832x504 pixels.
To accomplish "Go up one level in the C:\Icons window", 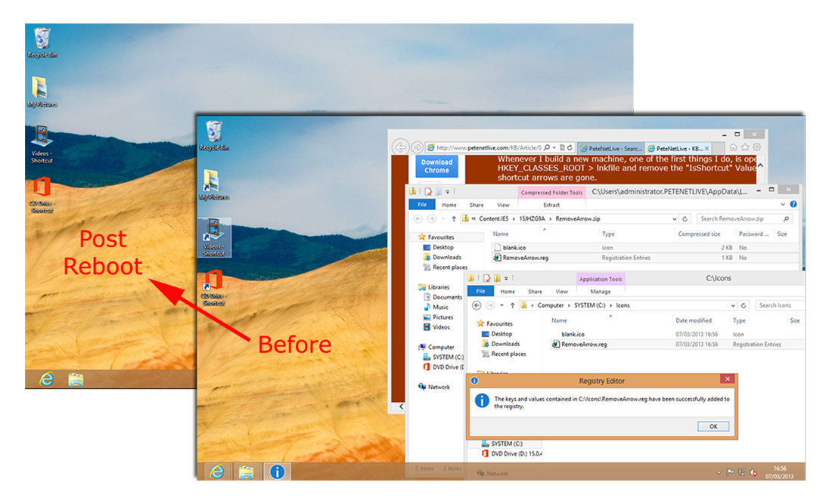I will pos(512,305).
